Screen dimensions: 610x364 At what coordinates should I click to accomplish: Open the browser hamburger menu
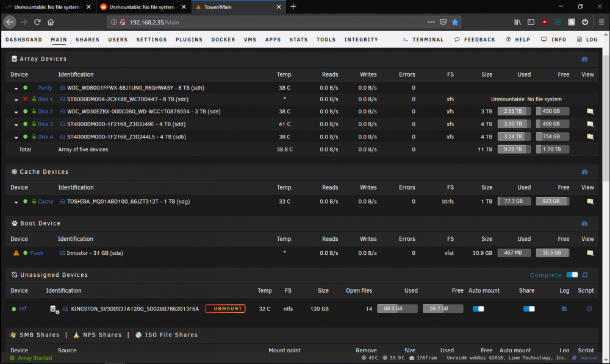click(x=601, y=22)
